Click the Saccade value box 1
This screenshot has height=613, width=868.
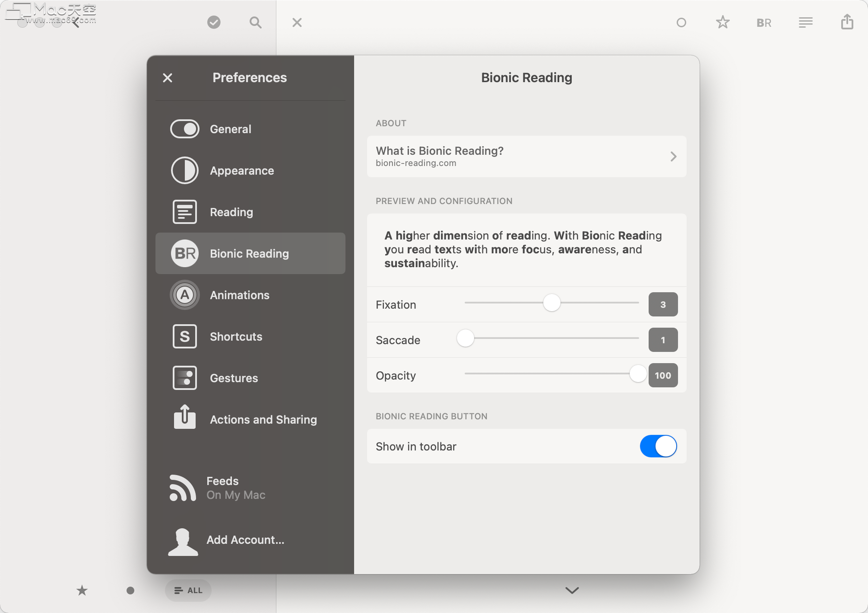(x=663, y=340)
